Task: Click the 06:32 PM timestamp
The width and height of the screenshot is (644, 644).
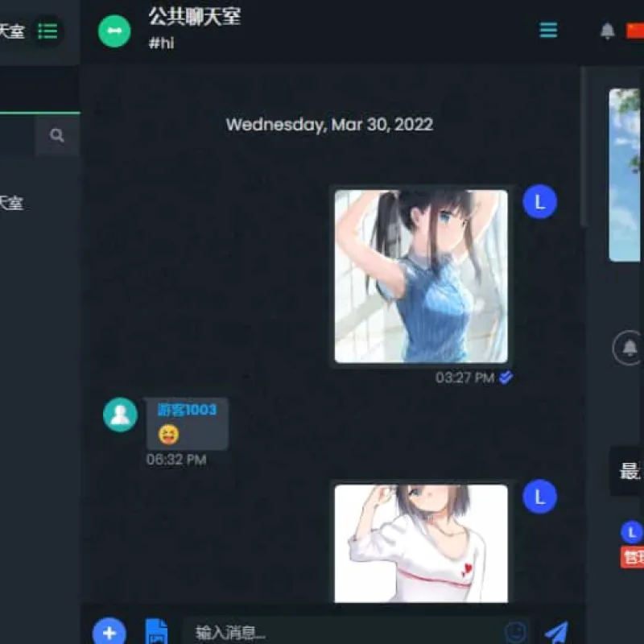Action: 176,460
